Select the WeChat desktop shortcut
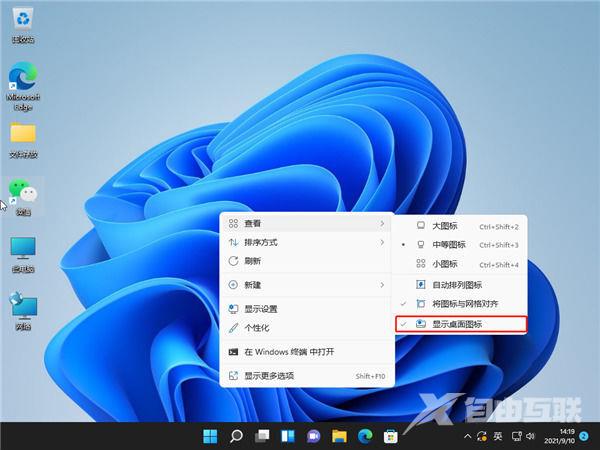 point(23,197)
